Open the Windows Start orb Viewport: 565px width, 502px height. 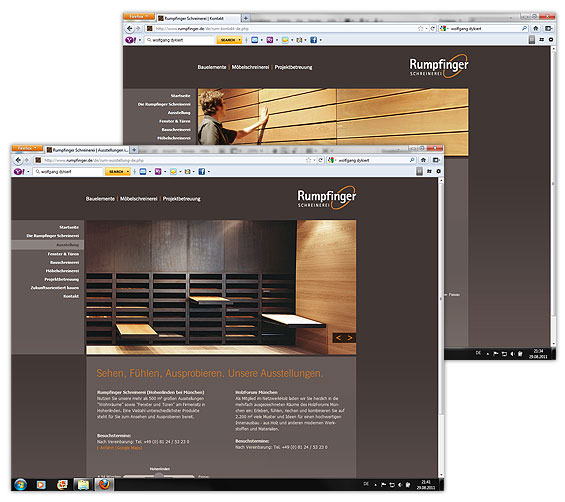coord(20,485)
